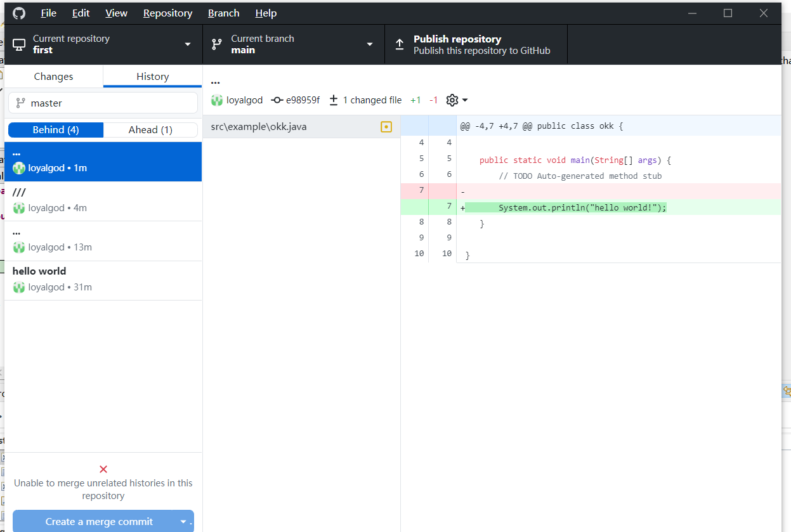
Task: Select the '...' commit from 1m ago
Action: pyautogui.click(x=103, y=162)
